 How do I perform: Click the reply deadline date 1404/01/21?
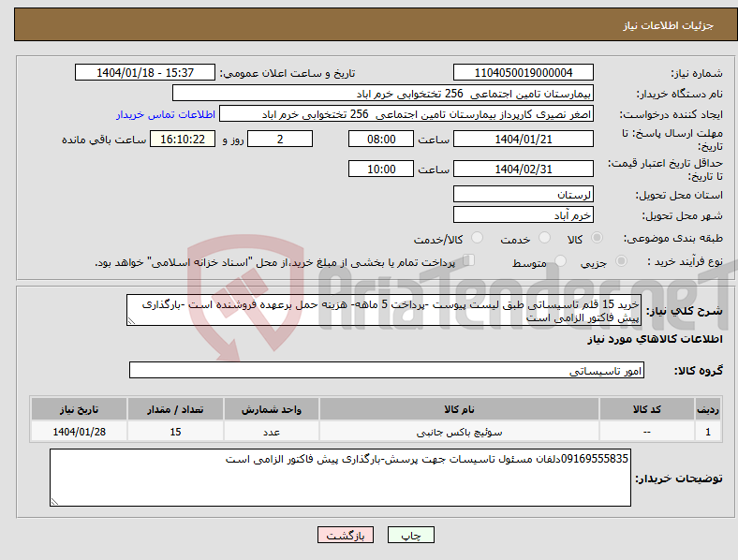[x=524, y=140]
